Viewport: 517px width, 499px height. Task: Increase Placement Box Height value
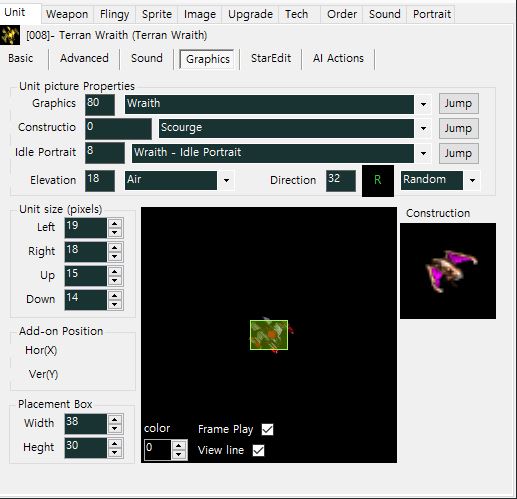115,444
